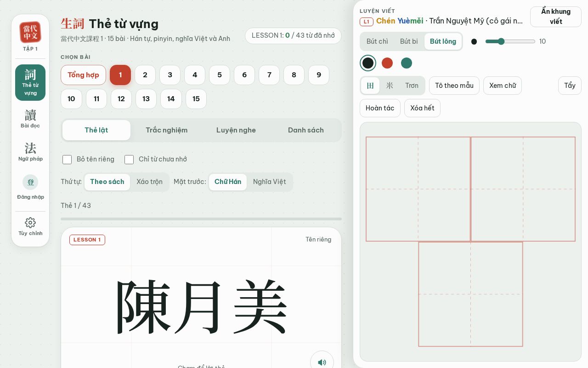588x368 pixels.
Task: Show Nghĩa Việt on front side
Action: point(269,182)
